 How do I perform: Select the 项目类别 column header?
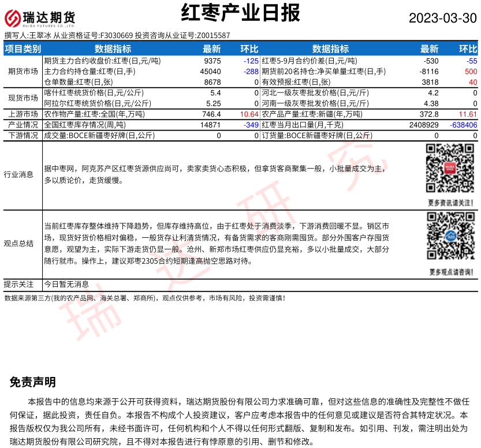(23, 49)
